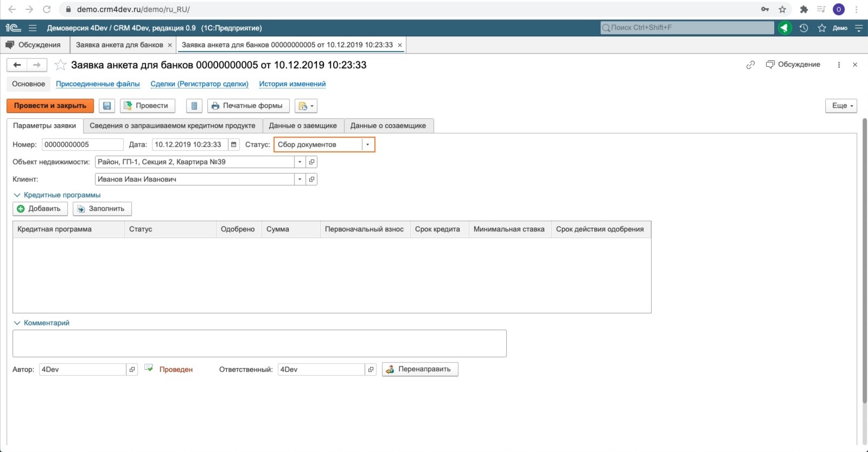Click the 1C logo icon
This screenshot has width=868, height=452.
14,28
